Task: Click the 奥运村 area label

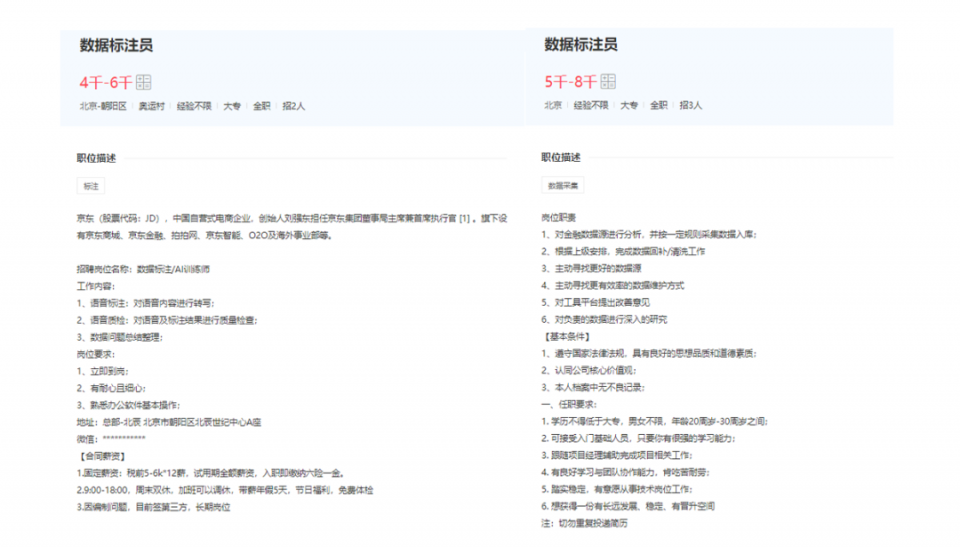Action: tap(151, 107)
